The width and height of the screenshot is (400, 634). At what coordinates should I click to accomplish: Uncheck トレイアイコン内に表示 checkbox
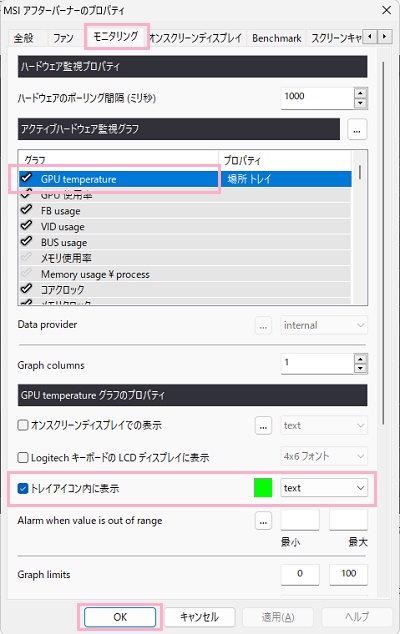(x=23, y=488)
